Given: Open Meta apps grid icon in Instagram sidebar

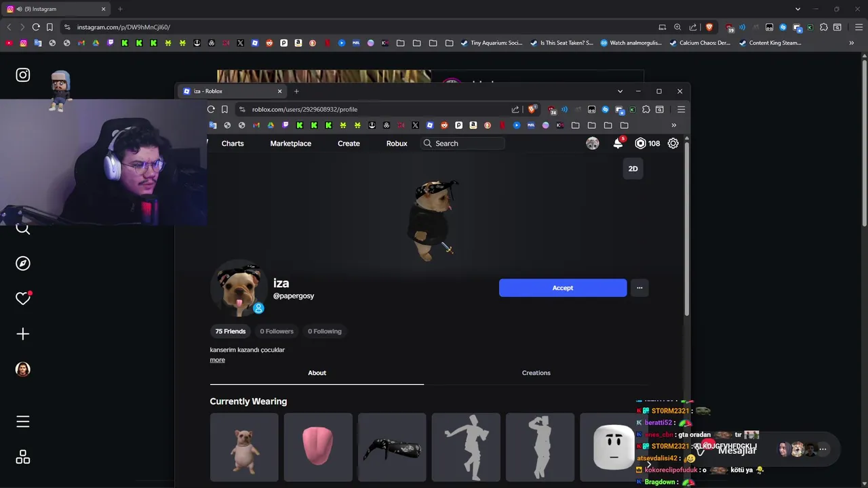Looking at the screenshot, I should (x=23, y=457).
